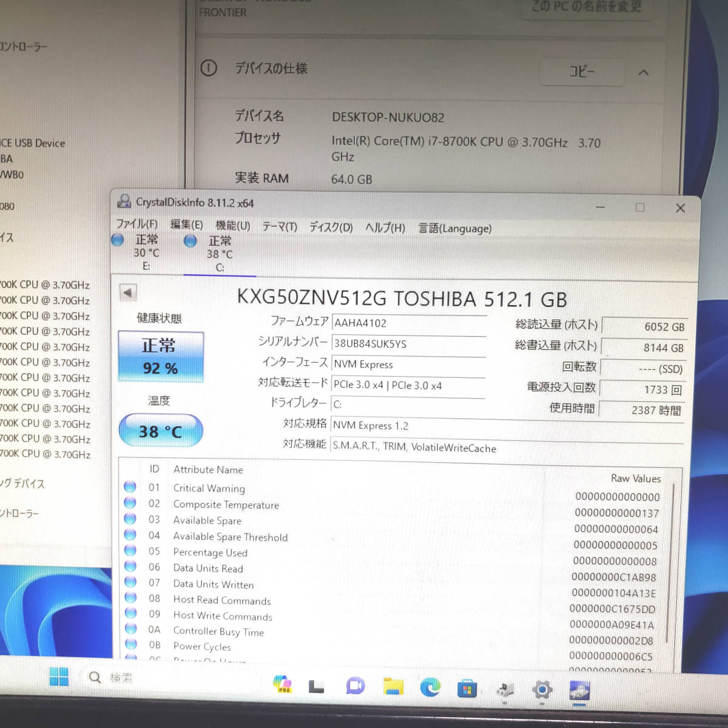The image size is (728, 728).
Task: Click the Available Spare Threshold status orb
Action: pyautogui.click(x=130, y=534)
